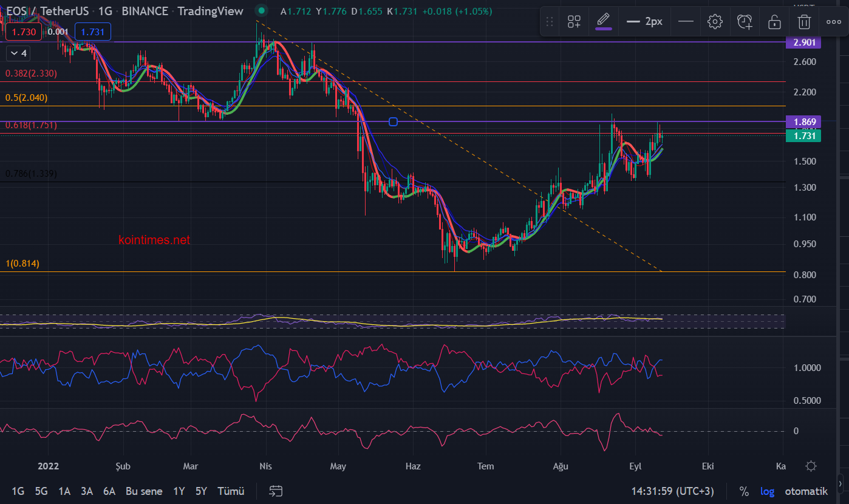Click the current price label 1.731
This screenshot has height=504, width=849.
point(803,136)
